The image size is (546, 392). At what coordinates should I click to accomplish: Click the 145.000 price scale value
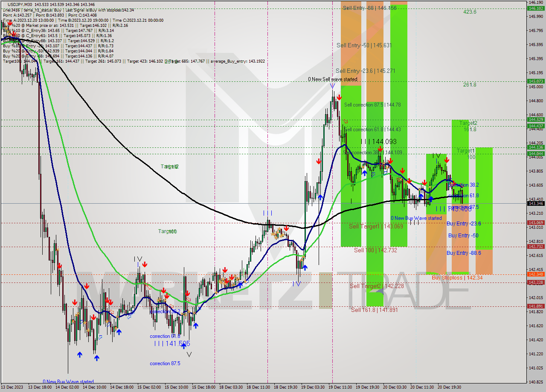click(x=536, y=86)
